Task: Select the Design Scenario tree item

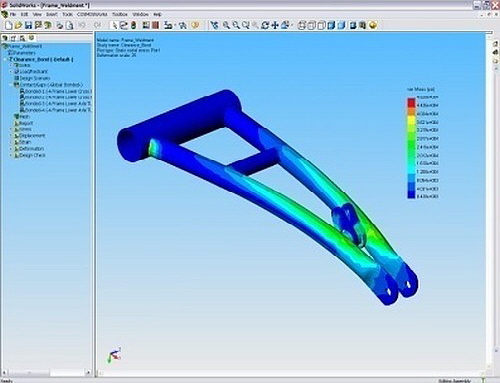Action: pos(32,78)
